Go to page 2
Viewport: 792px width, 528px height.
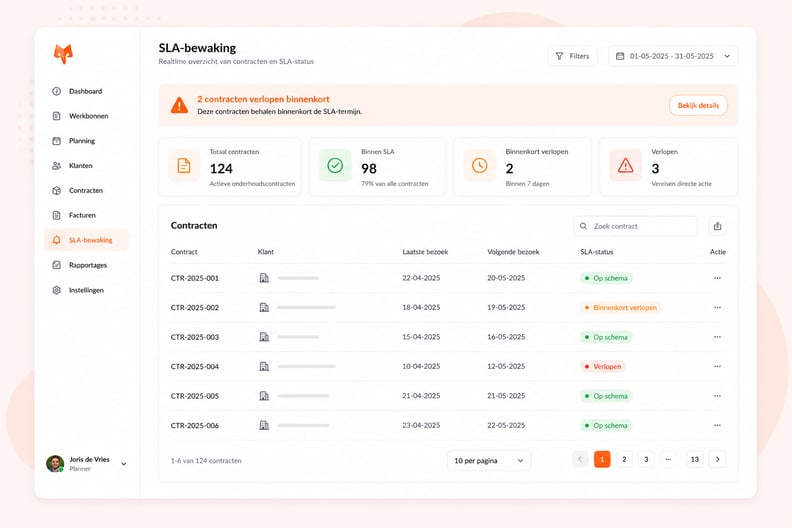point(624,459)
